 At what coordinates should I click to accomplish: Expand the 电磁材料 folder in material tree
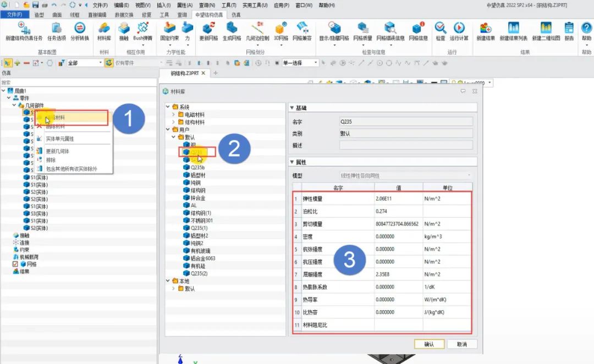pyautogui.click(x=174, y=114)
